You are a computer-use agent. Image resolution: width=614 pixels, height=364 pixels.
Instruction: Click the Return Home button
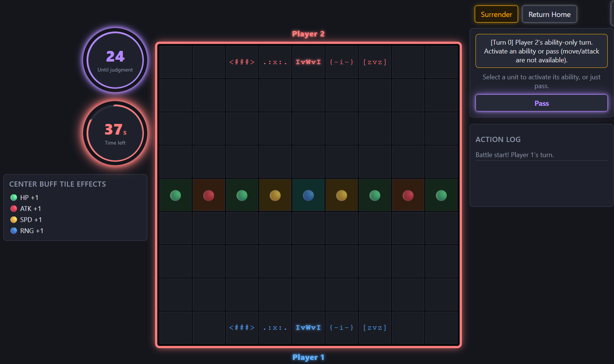click(x=549, y=14)
